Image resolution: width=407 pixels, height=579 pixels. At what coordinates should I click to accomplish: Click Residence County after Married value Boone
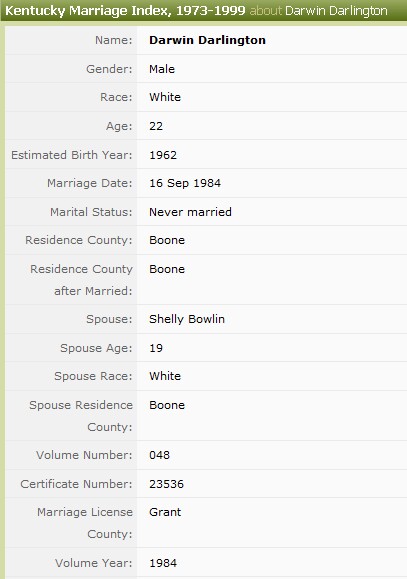coord(167,269)
